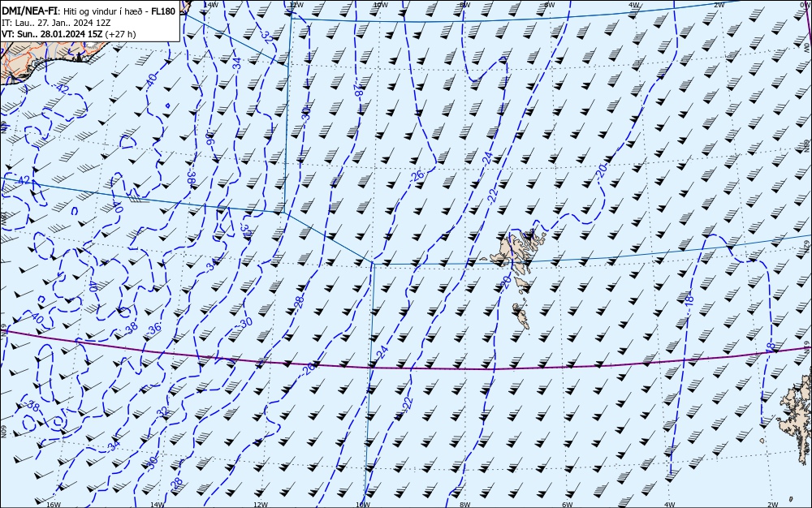The image size is (812, 508).
Task: Click the 6W longitude label on the bottom edge
Action: click(567, 505)
